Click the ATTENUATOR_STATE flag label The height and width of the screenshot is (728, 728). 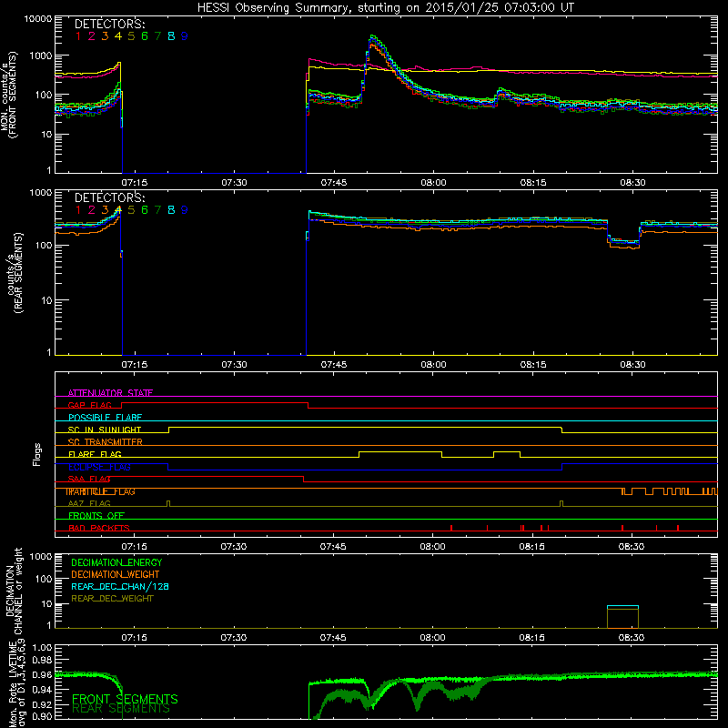point(110,393)
